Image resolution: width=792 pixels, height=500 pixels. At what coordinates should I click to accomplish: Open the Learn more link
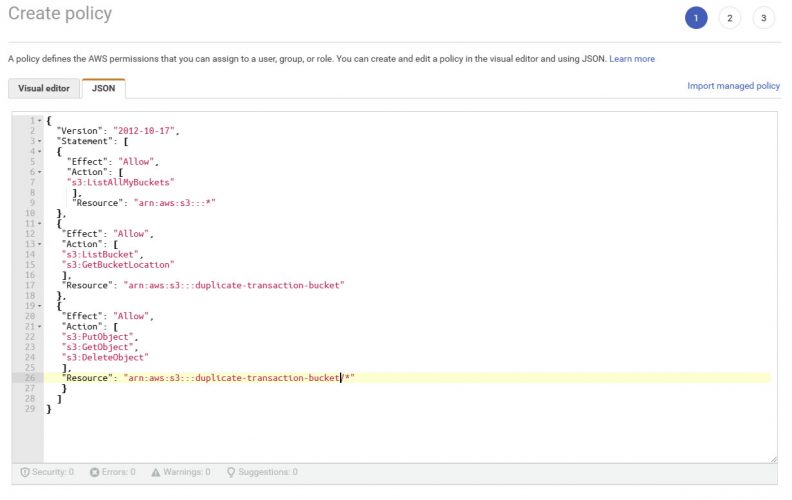pos(632,59)
